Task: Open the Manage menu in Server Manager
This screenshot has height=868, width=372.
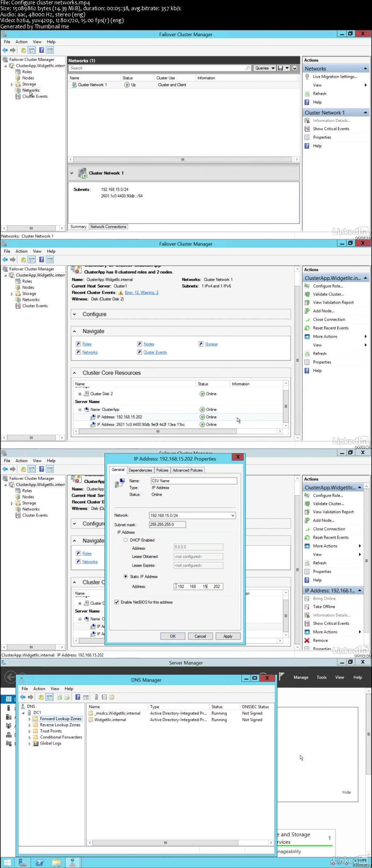Action: pos(301,677)
